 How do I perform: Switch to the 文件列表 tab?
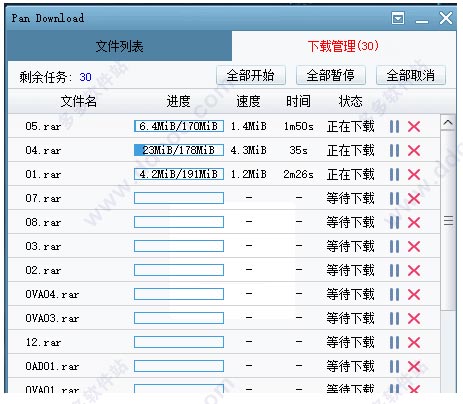[x=119, y=46]
